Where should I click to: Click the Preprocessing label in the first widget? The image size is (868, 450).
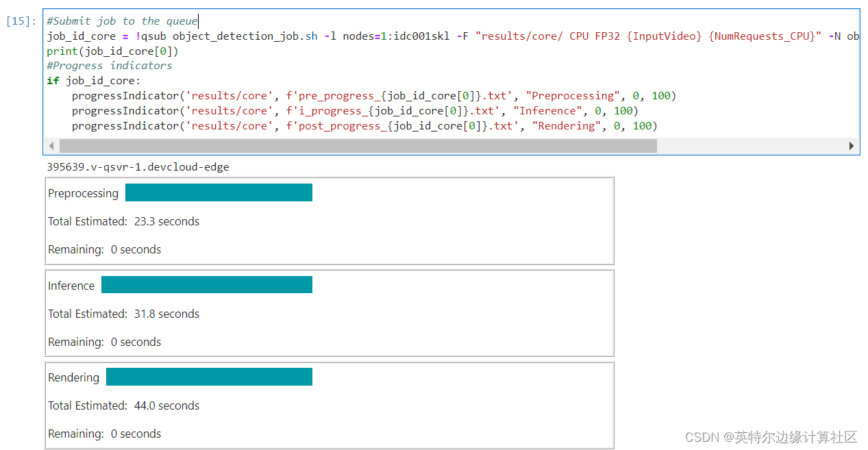[83, 193]
